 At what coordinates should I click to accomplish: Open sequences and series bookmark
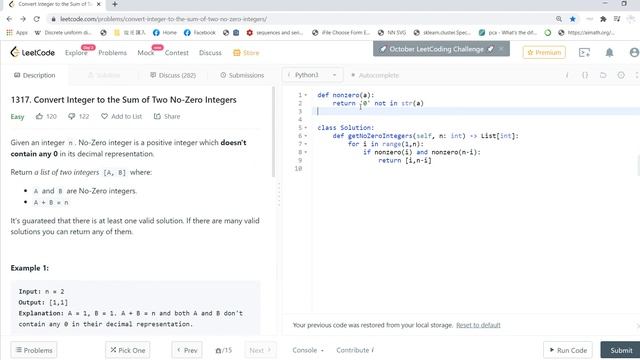[x=275, y=32]
